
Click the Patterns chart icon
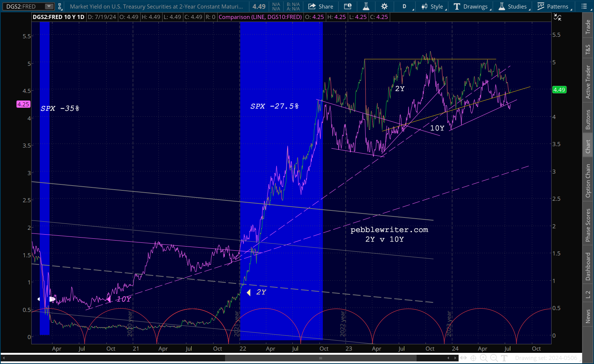click(x=541, y=6)
